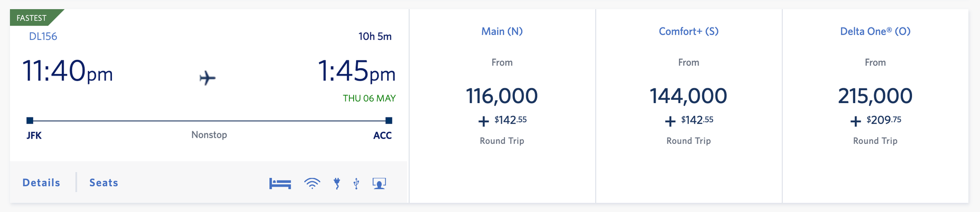Screen dimensions: 980x212
Task: Click the Wi-Fi amenity icon
Action: tap(312, 183)
